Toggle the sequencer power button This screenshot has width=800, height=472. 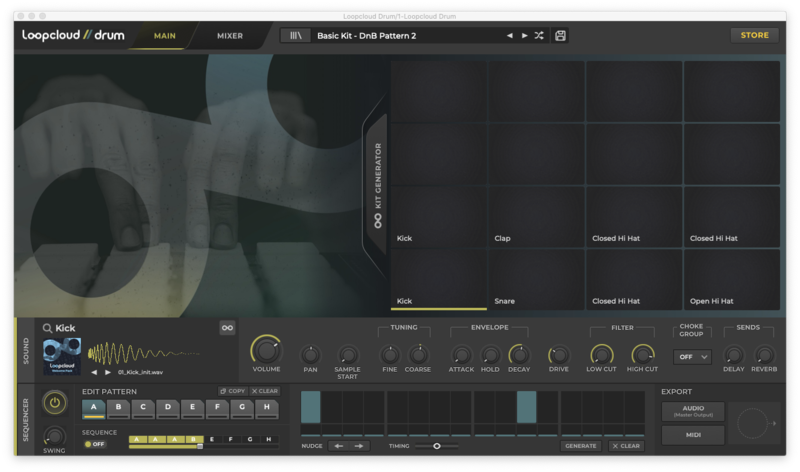55,403
